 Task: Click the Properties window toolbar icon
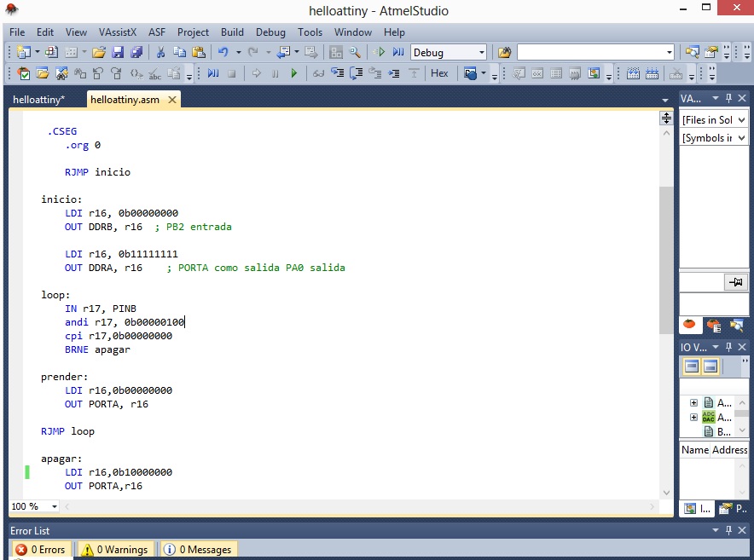click(x=711, y=52)
